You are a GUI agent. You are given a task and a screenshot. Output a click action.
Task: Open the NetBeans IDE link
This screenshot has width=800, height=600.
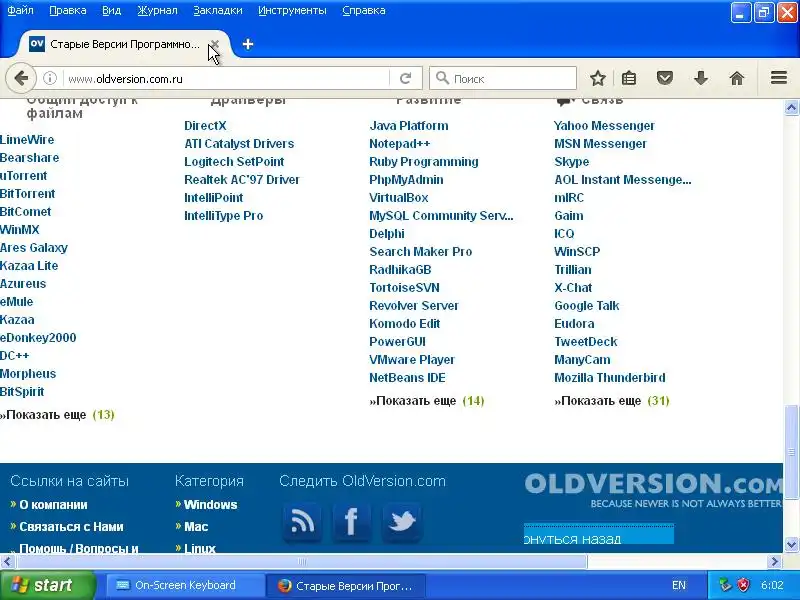click(407, 378)
